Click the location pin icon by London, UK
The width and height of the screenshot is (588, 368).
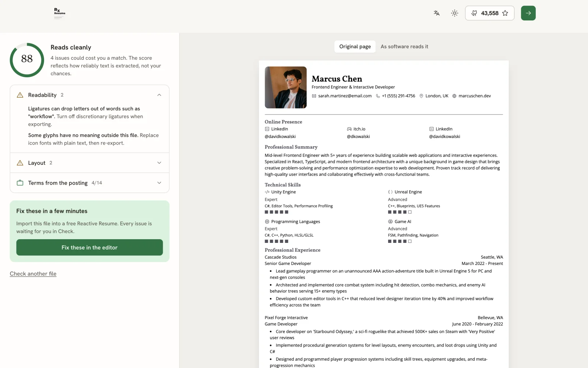click(422, 96)
